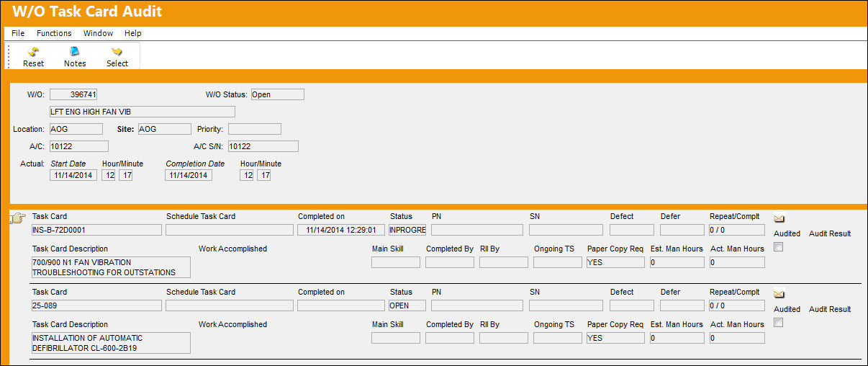Click Schedule Task Card field for INS-B-72D0001
This screenshot has height=366, width=868.
click(x=229, y=230)
